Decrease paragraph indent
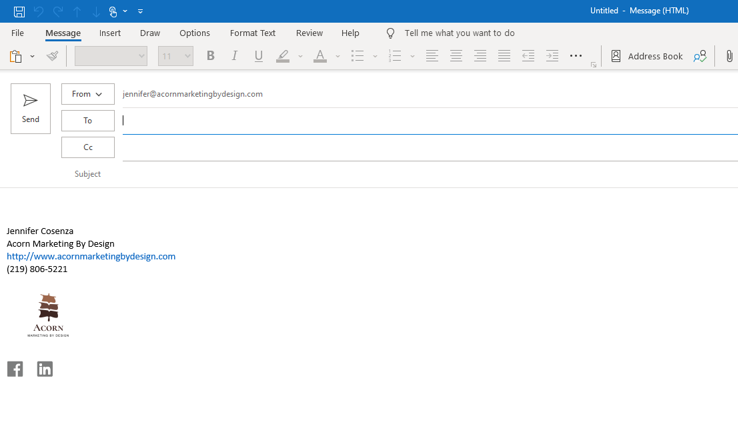Image resolution: width=738 pixels, height=438 pixels. pos(528,56)
